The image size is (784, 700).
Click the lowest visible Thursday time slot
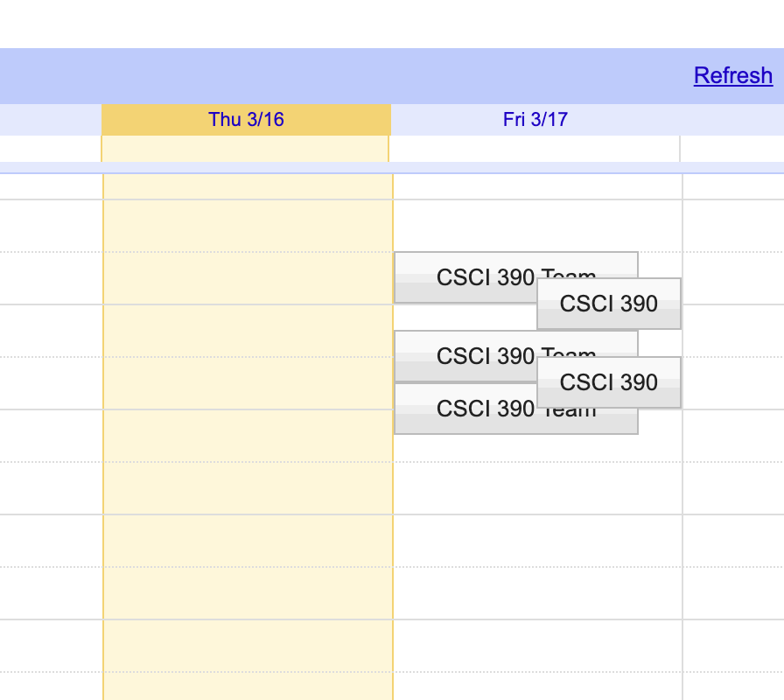pyautogui.click(x=248, y=686)
